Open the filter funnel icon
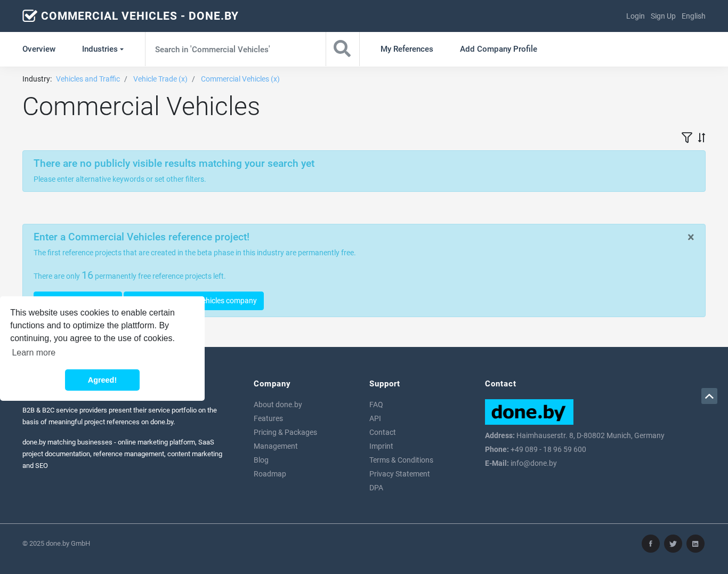Screen dimensions: 728x574 coord(687,138)
